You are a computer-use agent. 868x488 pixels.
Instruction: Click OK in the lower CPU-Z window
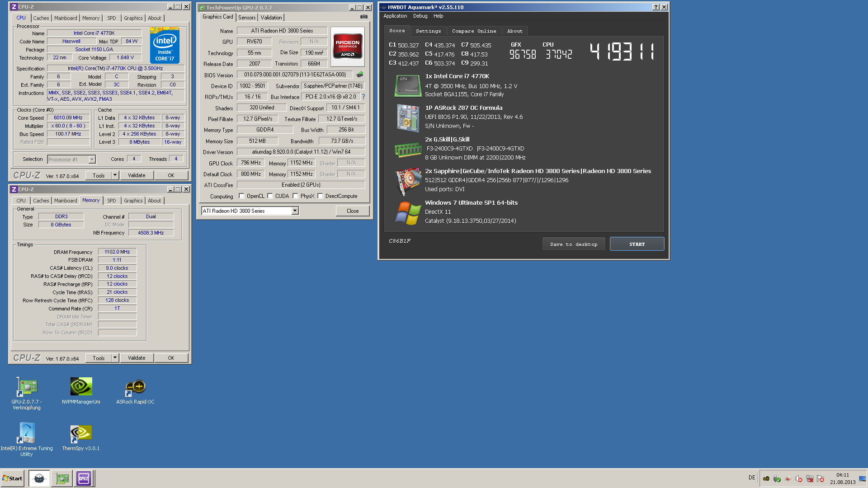(171, 358)
